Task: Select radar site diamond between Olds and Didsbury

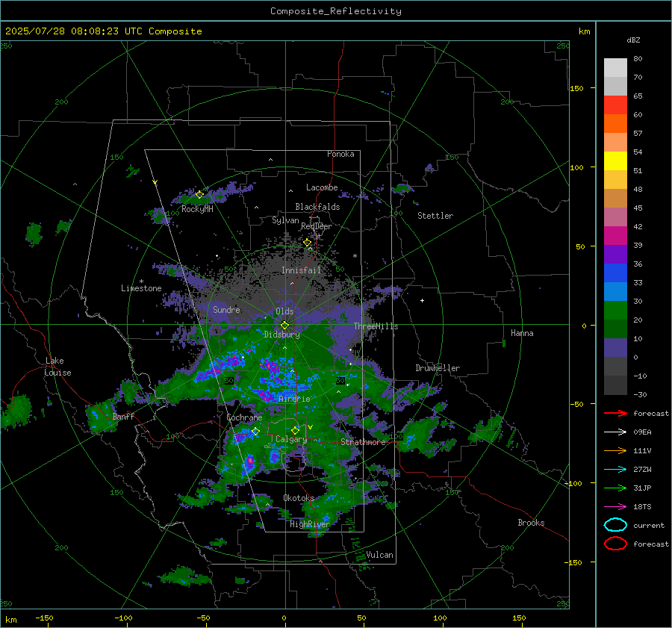Action: point(285,325)
